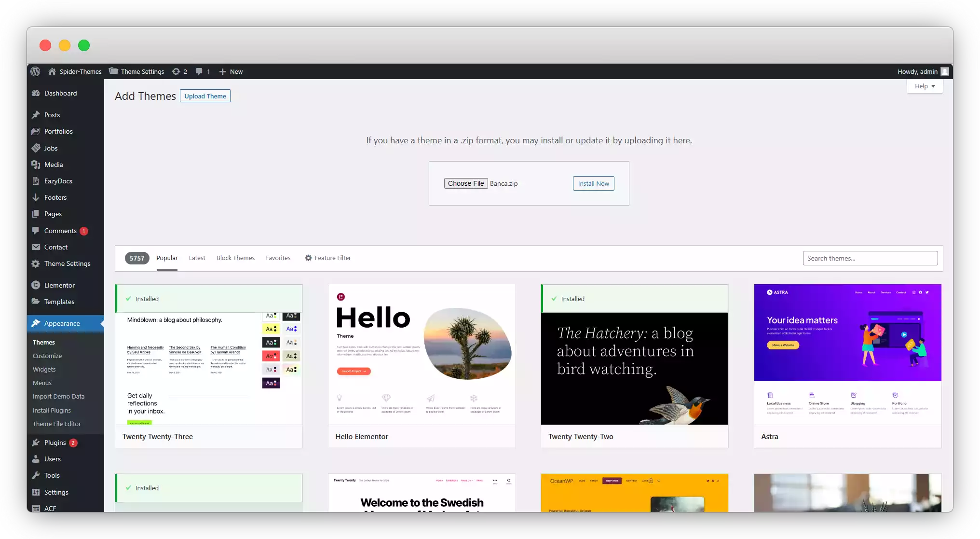
Task: Select Twenty Twenty-Two theme card
Action: click(635, 366)
